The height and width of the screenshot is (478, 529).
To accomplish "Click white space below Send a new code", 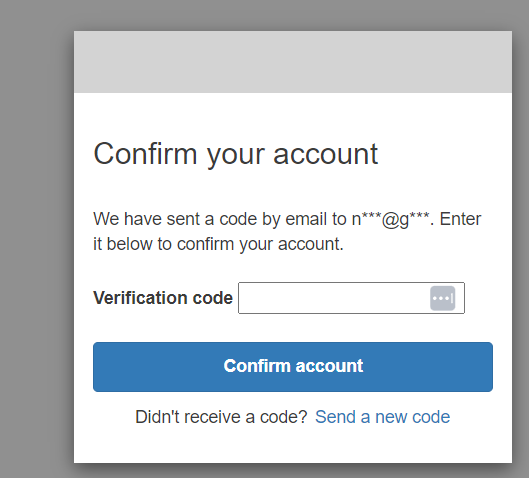I will point(293,445).
